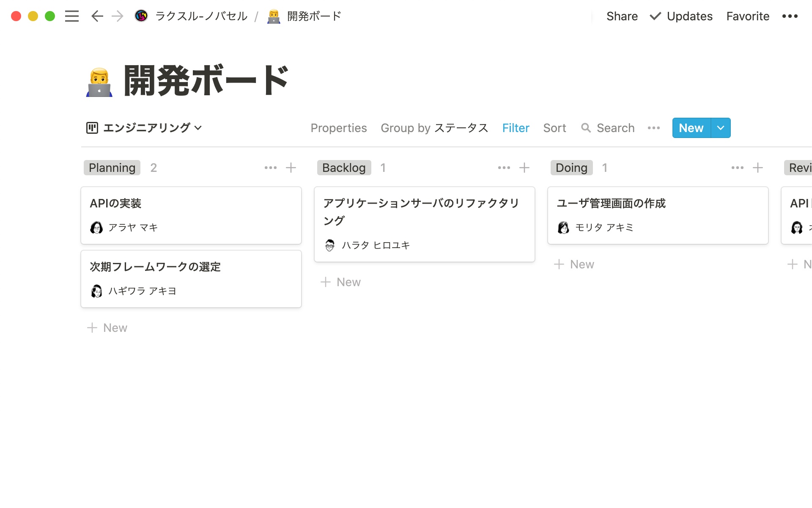The width and height of the screenshot is (812, 508).
Task: Click the Doing column label
Action: pyautogui.click(x=571, y=168)
